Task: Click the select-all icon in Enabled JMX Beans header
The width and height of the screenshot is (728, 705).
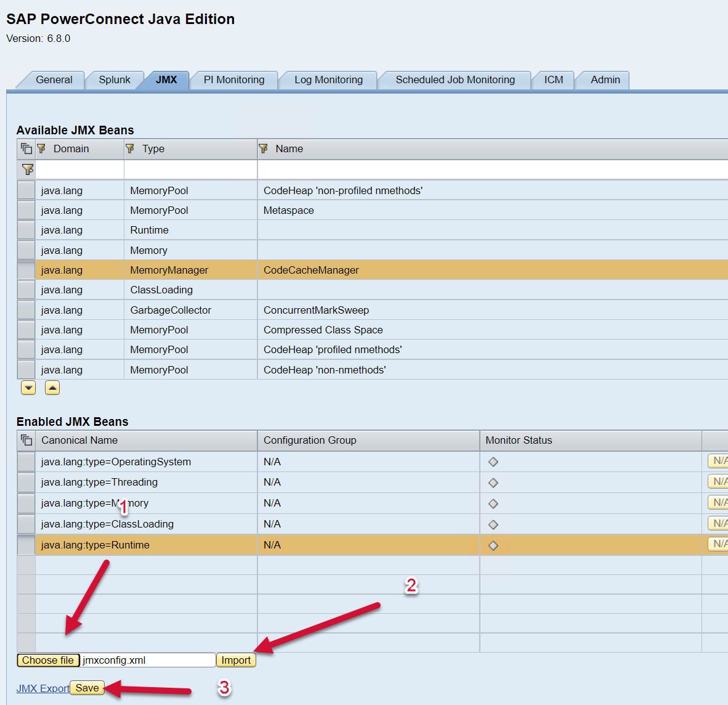Action: click(26, 440)
